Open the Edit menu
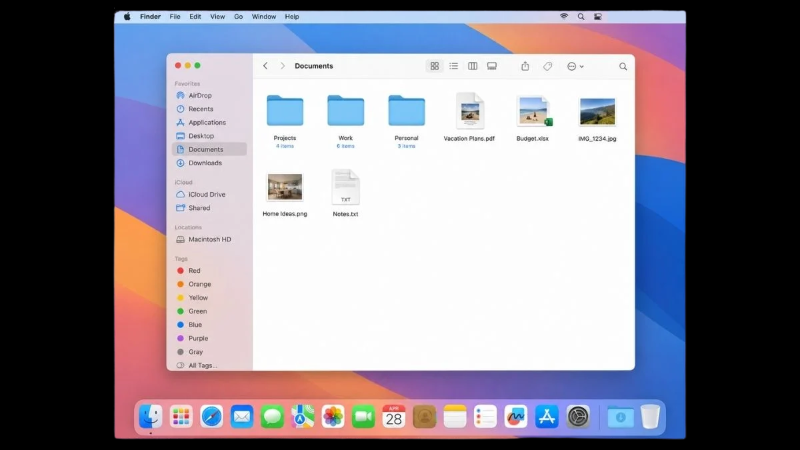 195,17
